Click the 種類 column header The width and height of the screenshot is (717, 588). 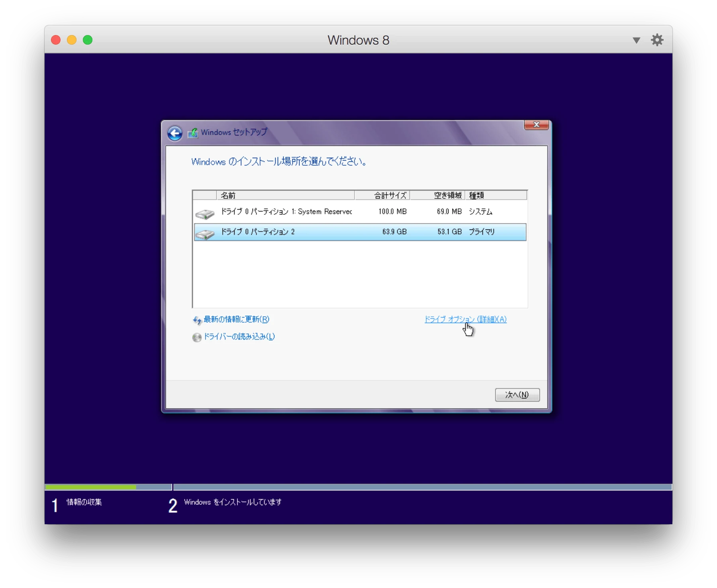tap(496, 195)
